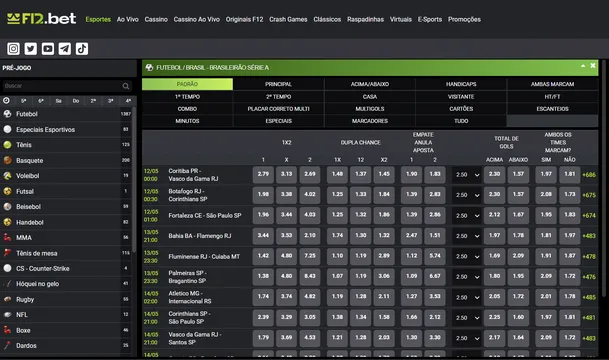Image resolution: width=609 pixels, height=360 pixels.
Task: Pick ACIMA 2.05 for Atletico MG match
Action: 494,297
